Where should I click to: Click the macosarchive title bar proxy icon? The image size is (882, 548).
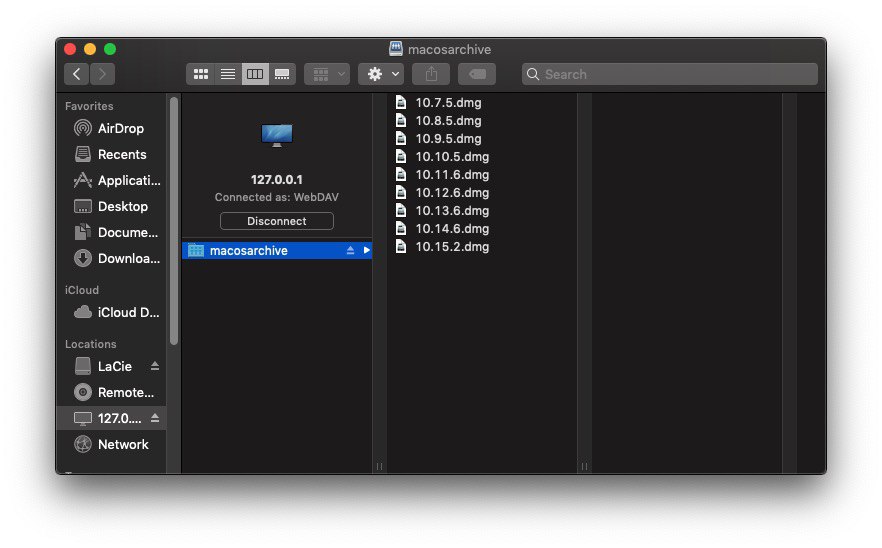(x=395, y=49)
